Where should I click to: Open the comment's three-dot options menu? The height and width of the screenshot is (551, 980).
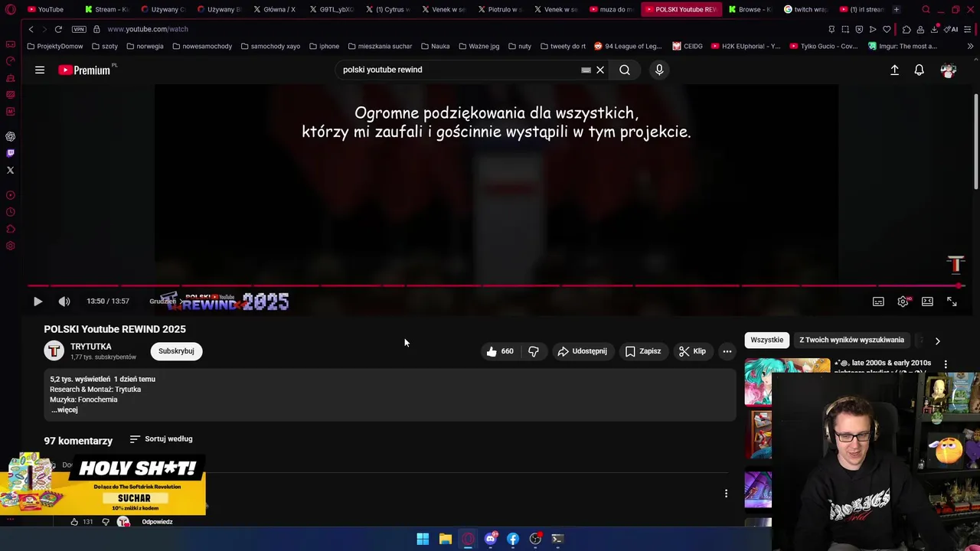[x=726, y=494]
